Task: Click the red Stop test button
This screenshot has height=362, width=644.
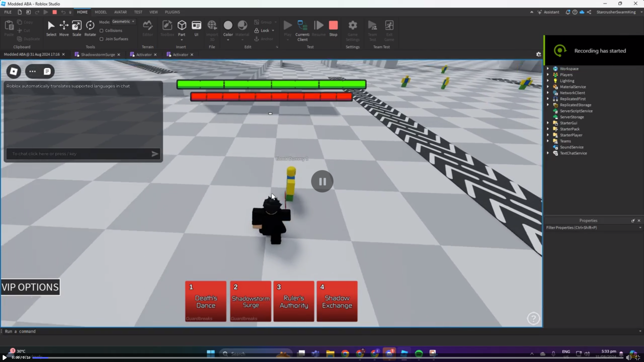Action: 333,28
